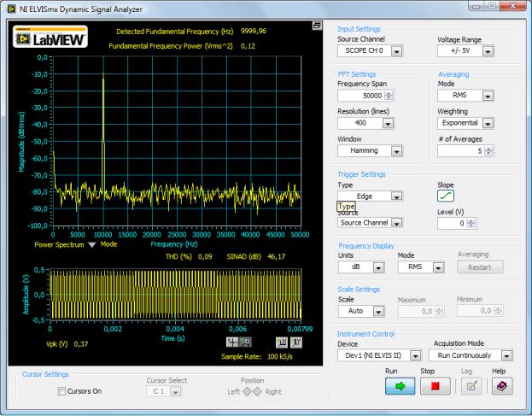Click the Frequency (Hz) axis label
532x416 pixels.
[173, 244]
